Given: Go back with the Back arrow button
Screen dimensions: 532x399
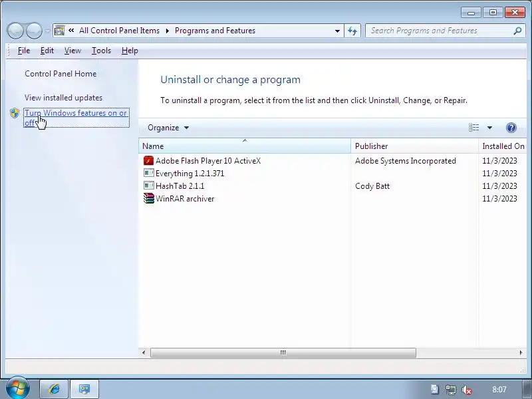Looking at the screenshot, I should [x=15, y=31].
